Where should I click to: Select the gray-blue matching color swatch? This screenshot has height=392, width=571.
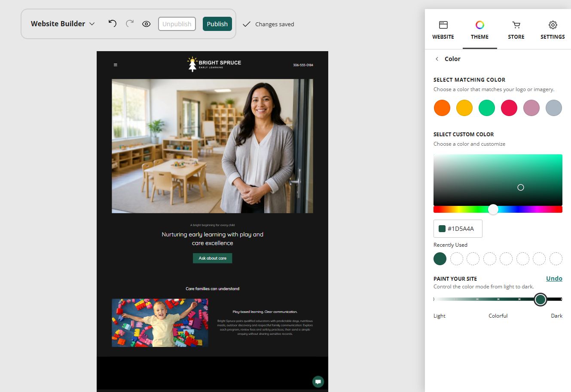point(554,108)
